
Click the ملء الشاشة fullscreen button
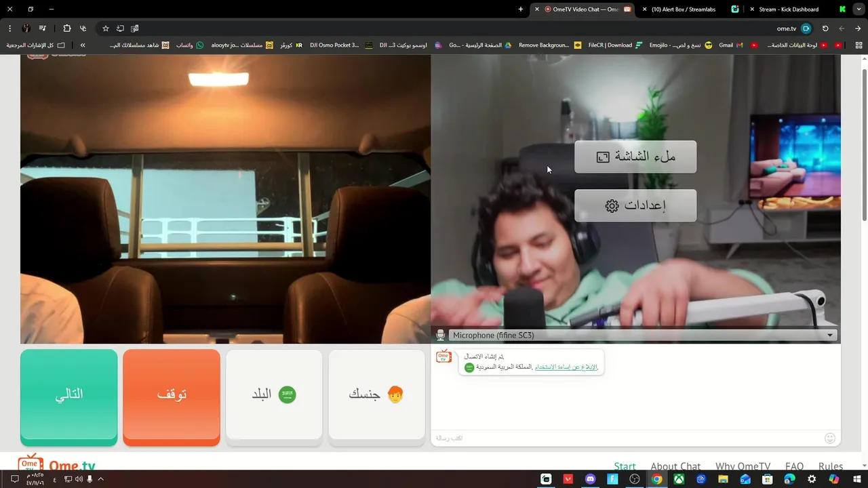click(x=635, y=157)
